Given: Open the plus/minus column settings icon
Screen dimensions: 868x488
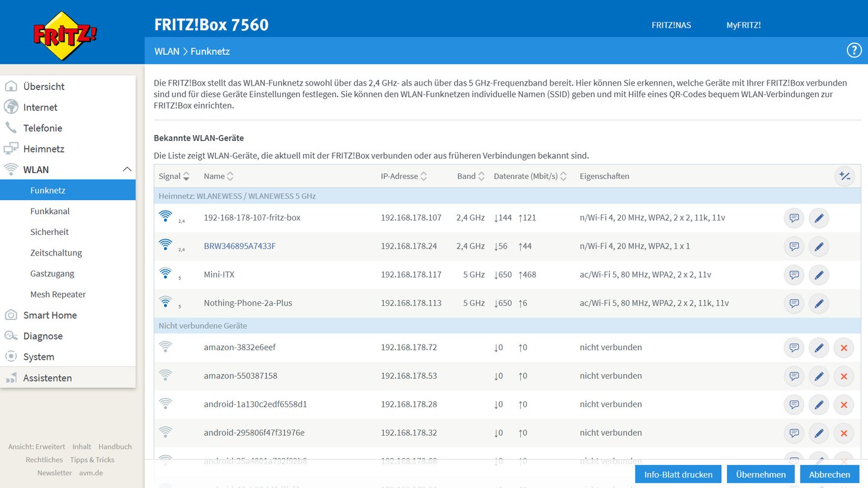Looking at the screenshot, I should tap(844, 176).
